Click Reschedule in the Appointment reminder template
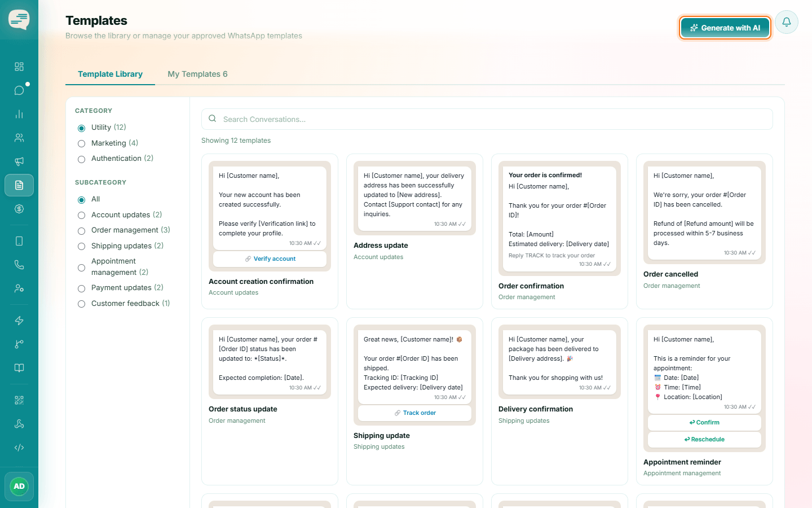The image size is (812, 508). click(x=704, y=440)
